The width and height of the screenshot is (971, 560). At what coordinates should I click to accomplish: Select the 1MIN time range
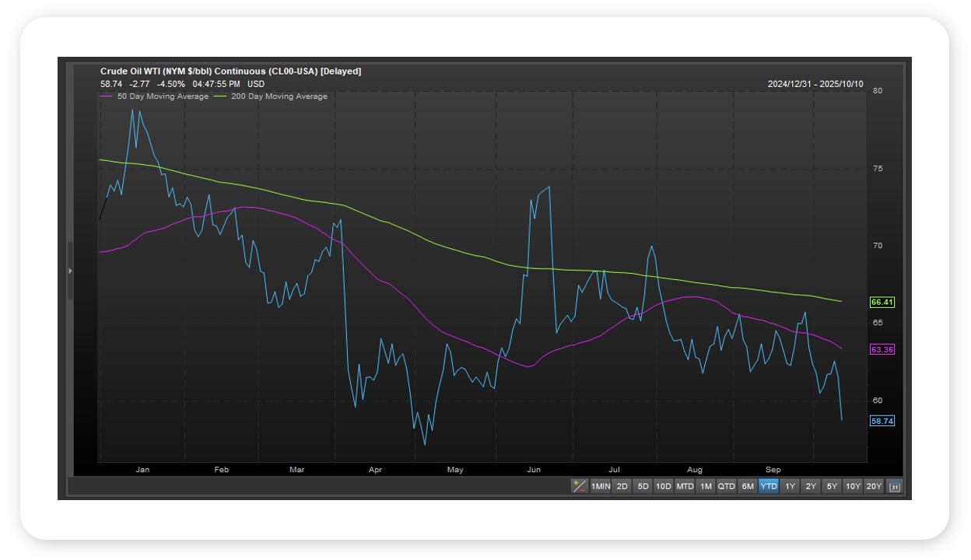click(601, 487)
